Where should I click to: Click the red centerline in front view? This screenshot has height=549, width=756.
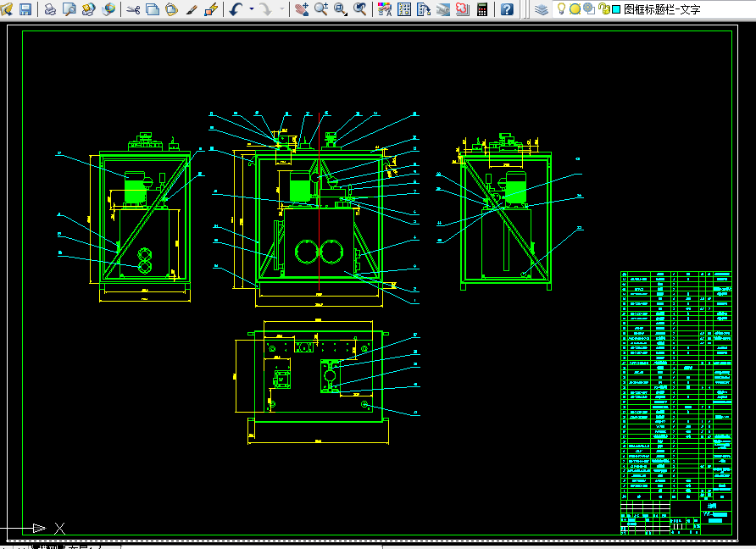320,202
